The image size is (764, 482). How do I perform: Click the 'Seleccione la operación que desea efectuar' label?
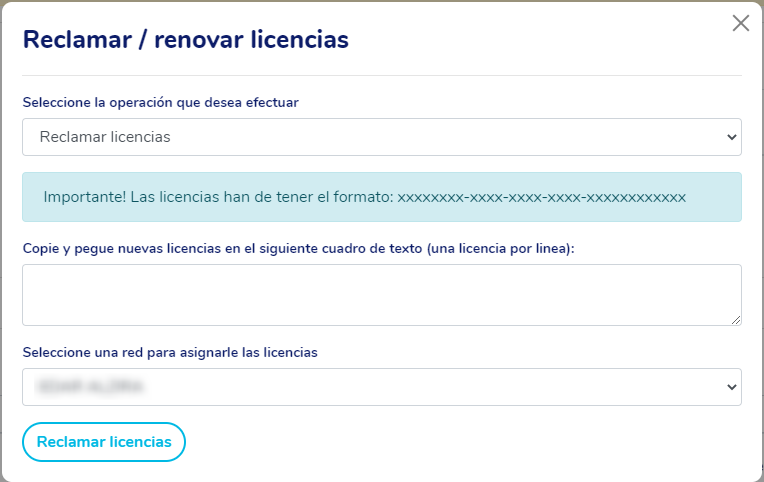click(x=160, y=102)
